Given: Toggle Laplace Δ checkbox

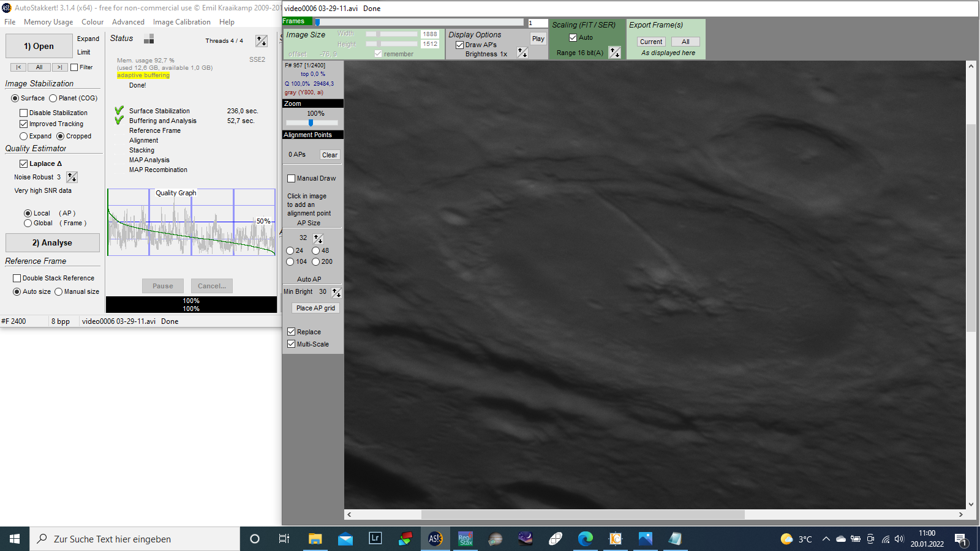Looking at the screenshot, I should point(23,163).
